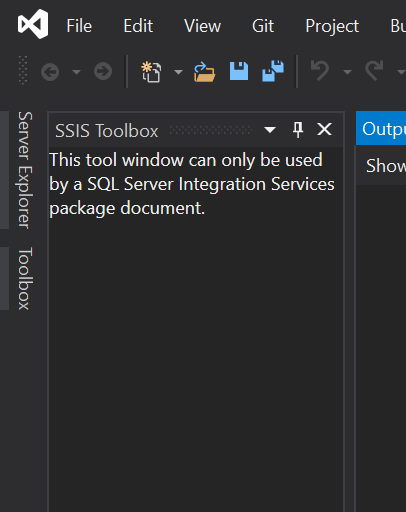This screenshot has width=406, height=512.
Task: Click the Navigate Backward arrow icon
Action: click(x=50, y=71)
